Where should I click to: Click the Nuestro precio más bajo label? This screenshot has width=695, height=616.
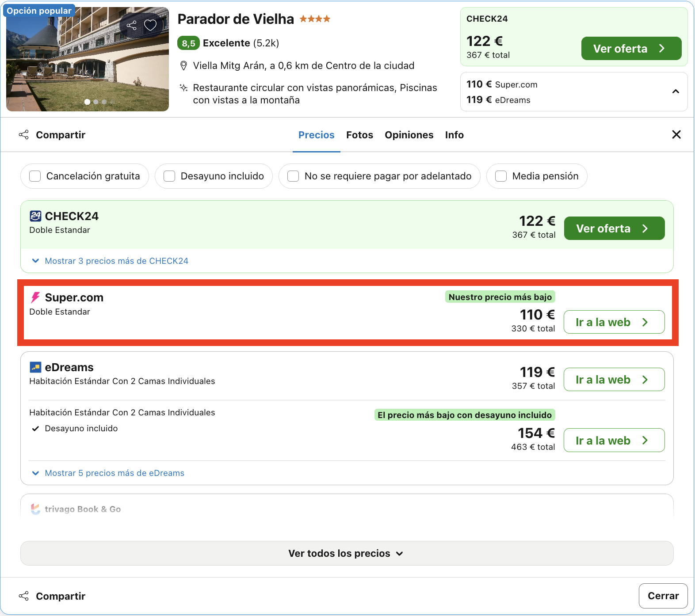pyautogui.click(x=500, y=297)
